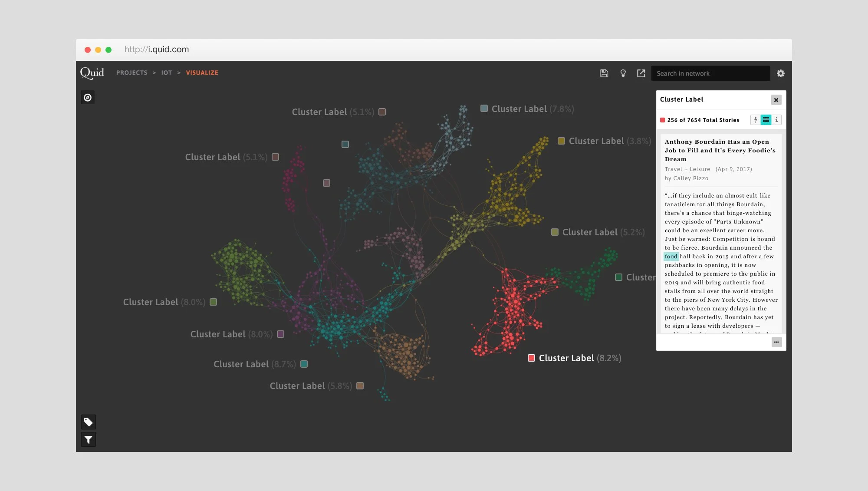868x491 pixels.
Task: Select the list view toggle
Action: [x=766, y=120]
